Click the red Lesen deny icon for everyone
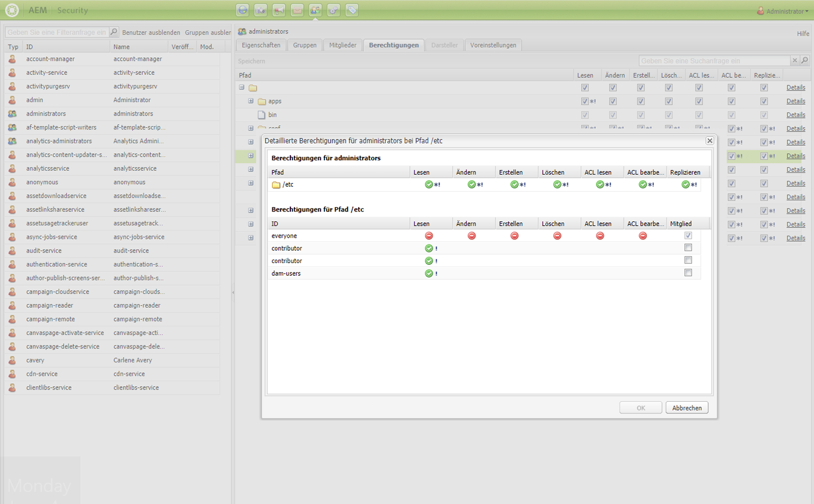The image size is (814, 504). click(428, 236)
